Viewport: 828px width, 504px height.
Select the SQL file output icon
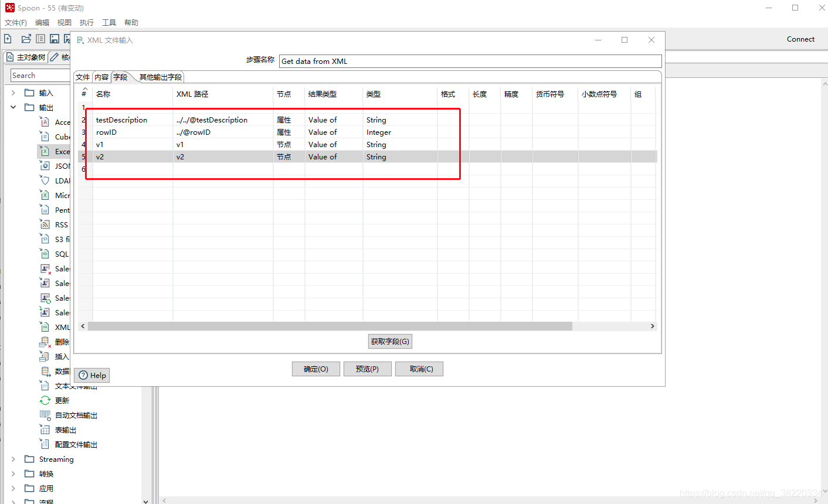tap(45, 254)
